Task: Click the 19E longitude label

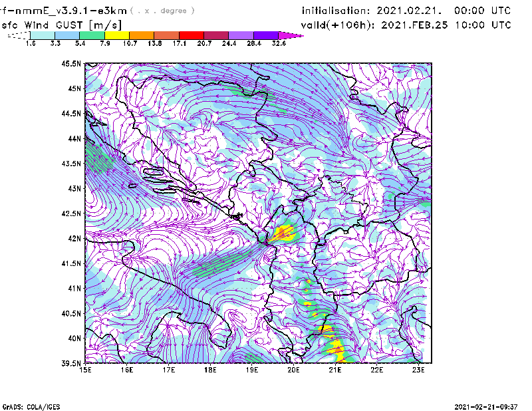Action: (252, 370)
